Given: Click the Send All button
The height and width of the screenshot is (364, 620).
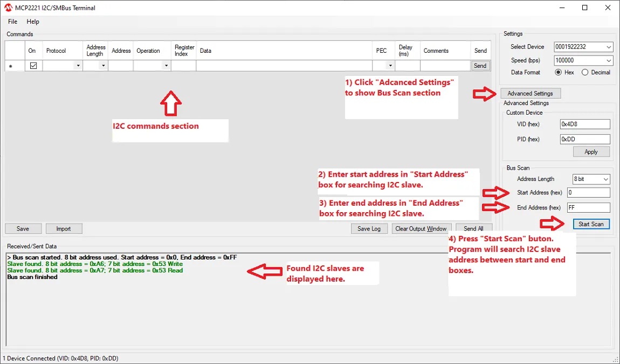Looking at the screenshot, I should point(474,229).
